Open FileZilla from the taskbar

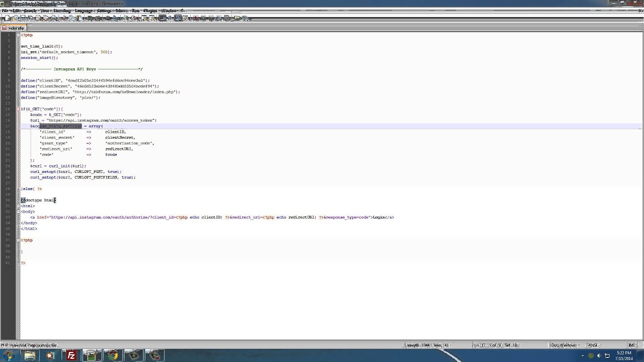(x=71, y=356)
